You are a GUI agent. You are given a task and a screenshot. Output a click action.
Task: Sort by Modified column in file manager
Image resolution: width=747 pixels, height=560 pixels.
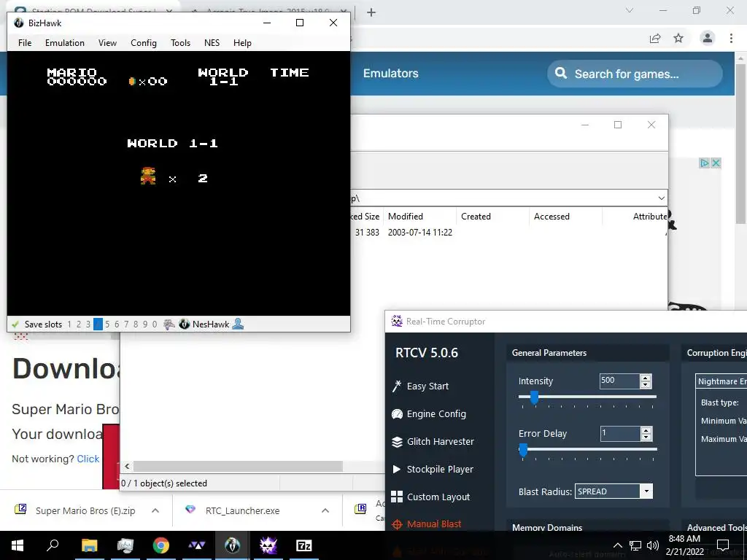[419, 216]
